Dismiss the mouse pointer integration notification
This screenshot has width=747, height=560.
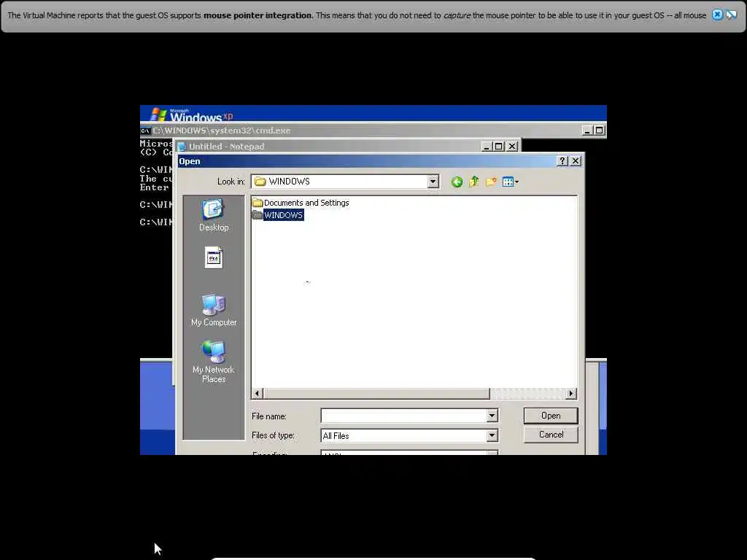click(x=717, y=15)
